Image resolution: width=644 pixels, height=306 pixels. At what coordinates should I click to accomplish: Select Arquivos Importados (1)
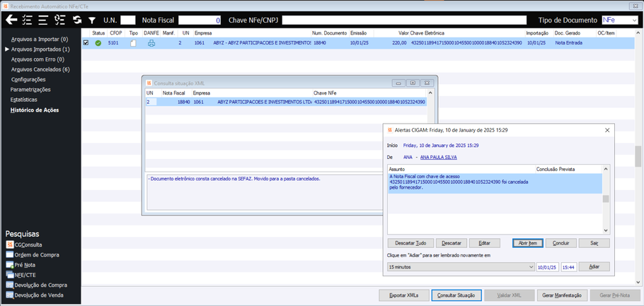[x=40, y=49]
